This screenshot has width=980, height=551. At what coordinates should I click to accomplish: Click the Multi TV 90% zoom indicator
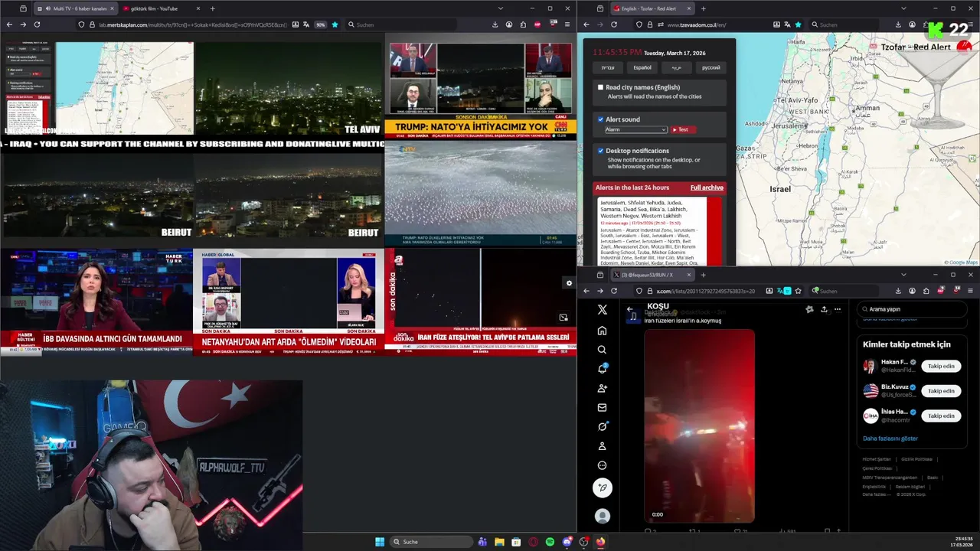point(321,24)
